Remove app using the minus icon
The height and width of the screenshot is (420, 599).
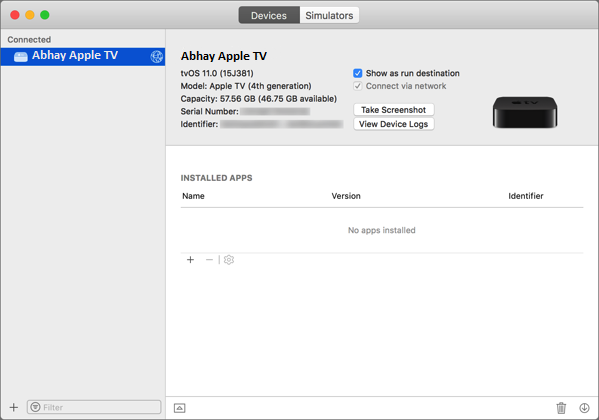pos(209,260)
